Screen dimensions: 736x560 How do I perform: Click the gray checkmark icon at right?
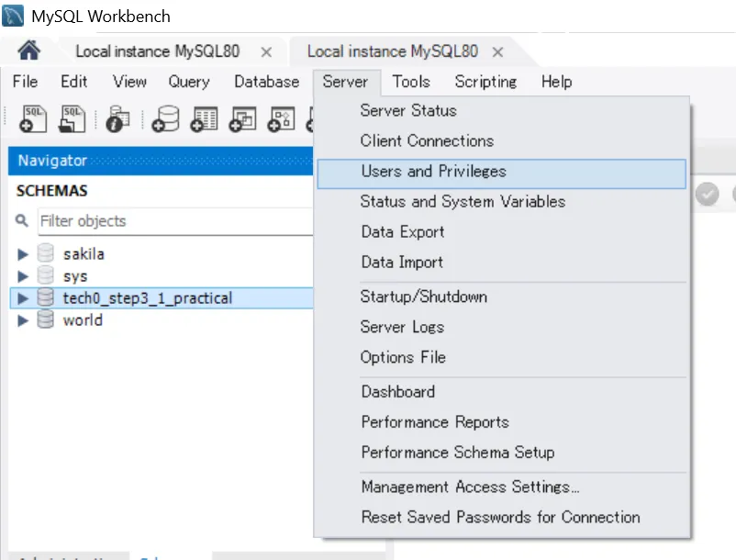pyautogui.click(x=707, y=194)
